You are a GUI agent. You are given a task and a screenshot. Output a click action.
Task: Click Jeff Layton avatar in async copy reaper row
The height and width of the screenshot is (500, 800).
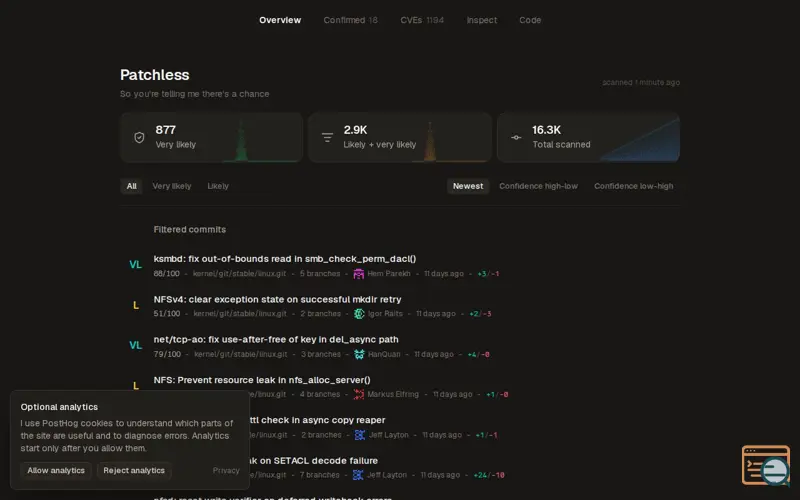pyautogui.click(x=360, y=435)
